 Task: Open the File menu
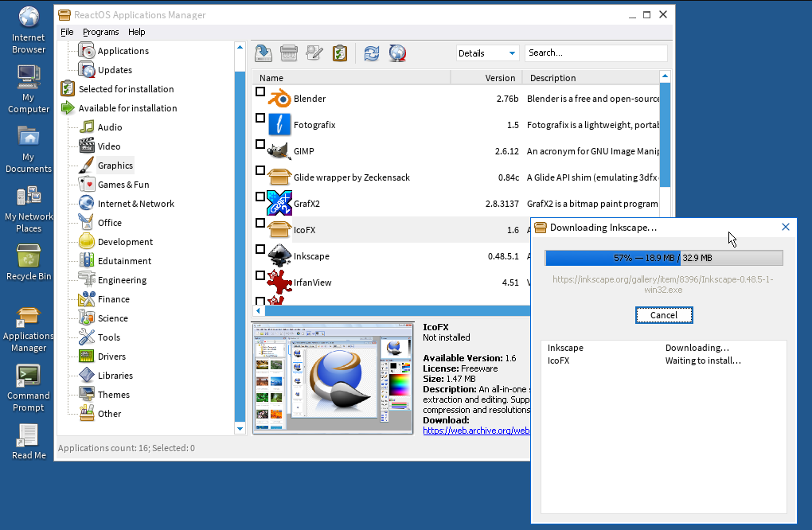(x=67, y=32)
